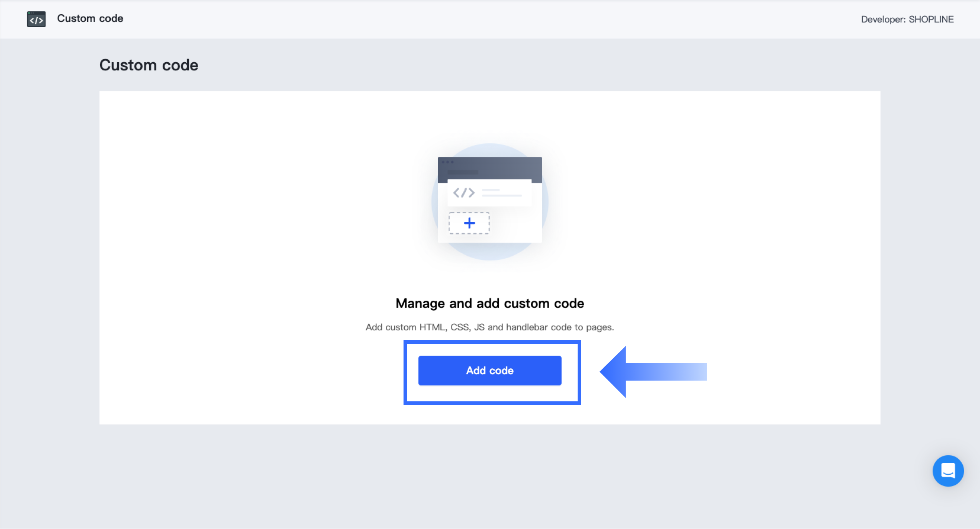The width and height of the screenshot is (980, 529).
Task: Click the Add code button
Action: coord(490,371)
